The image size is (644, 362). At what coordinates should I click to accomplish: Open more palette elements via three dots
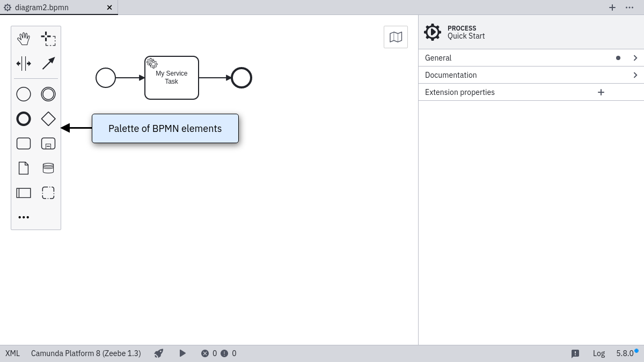point(24,217)
